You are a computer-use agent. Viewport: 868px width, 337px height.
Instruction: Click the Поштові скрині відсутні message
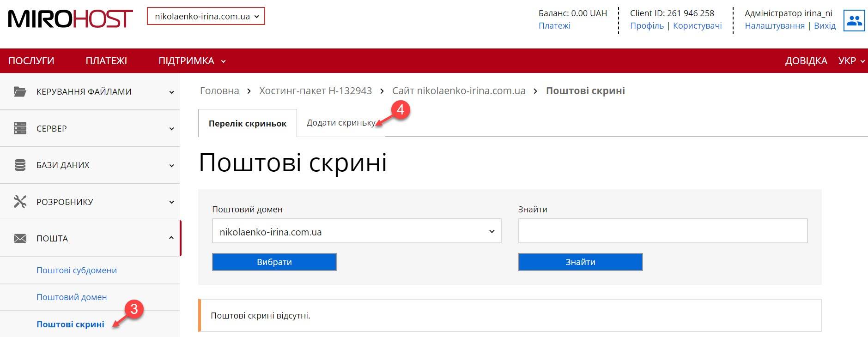coord(261,316)
